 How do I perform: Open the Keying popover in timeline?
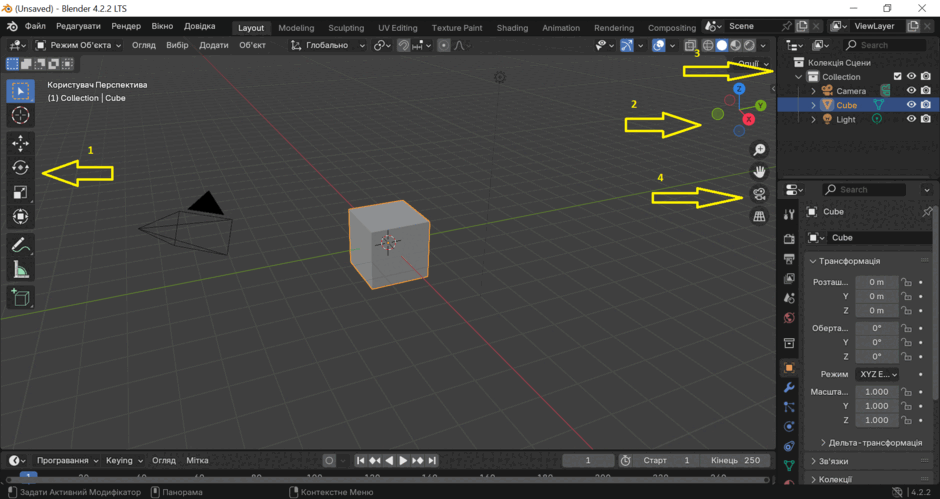[x=124, y=461]
